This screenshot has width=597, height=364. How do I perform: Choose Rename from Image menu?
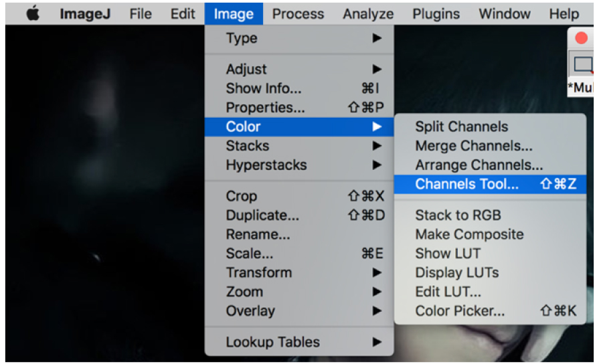tap(299, 234)
